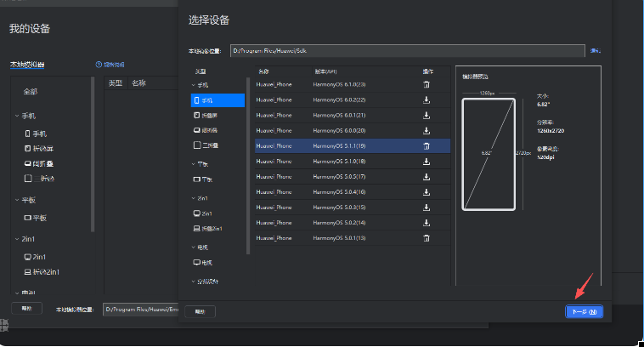Download the HarmonyOS 5.0.2(14) image
This screenshot has width=644, height=347.
427,223
